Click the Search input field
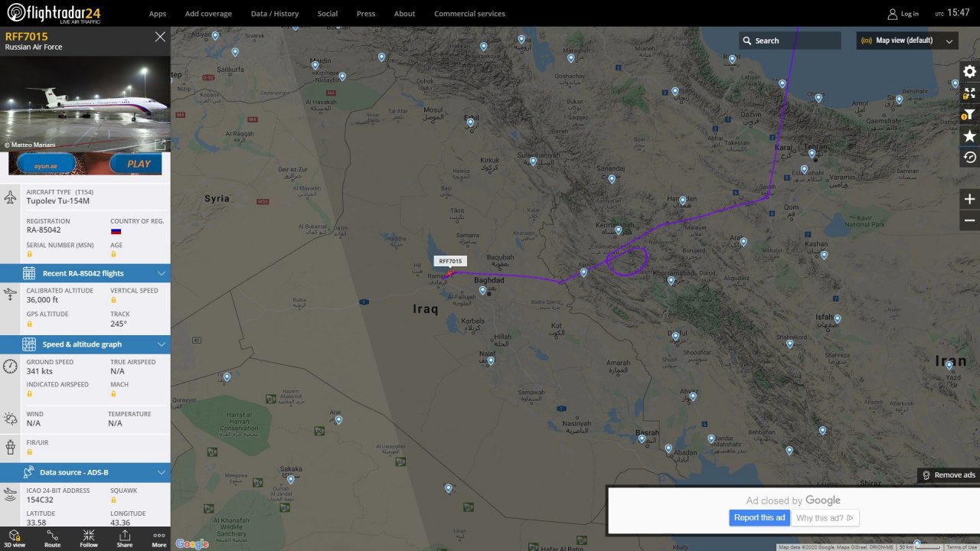This screenshot has width=980, height=551. [x=790, y=41]
